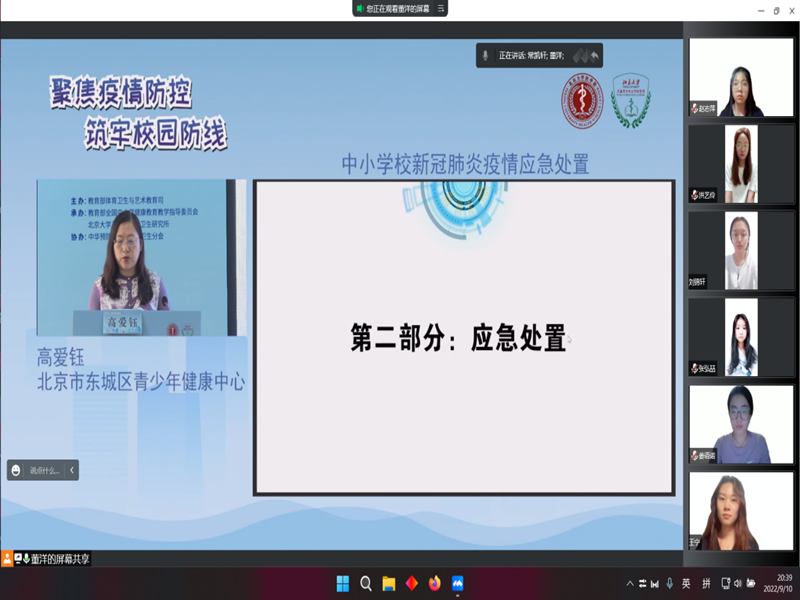Screen dimensions: 800x600
Task: Open File Explorer from the taskbar
Action: pyautogui.click(x=388, y=583)
